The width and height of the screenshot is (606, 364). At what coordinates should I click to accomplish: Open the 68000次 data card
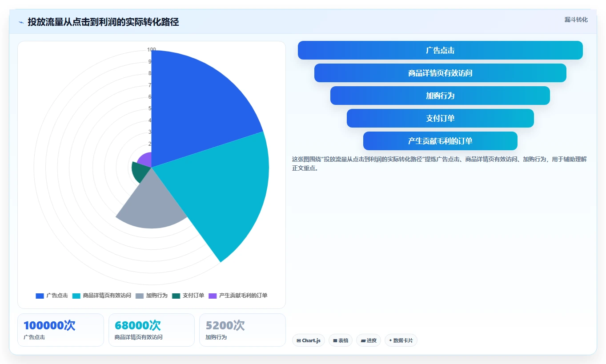pos(152,330)
